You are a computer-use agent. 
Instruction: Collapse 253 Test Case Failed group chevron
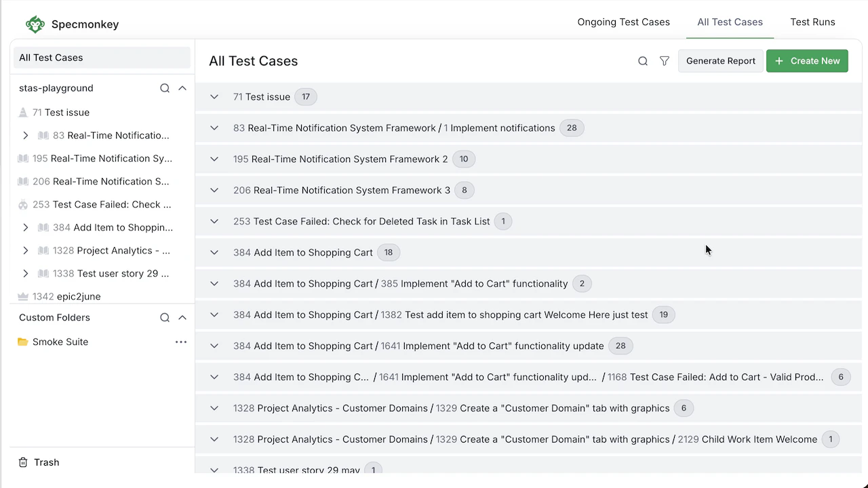point(214,222)
